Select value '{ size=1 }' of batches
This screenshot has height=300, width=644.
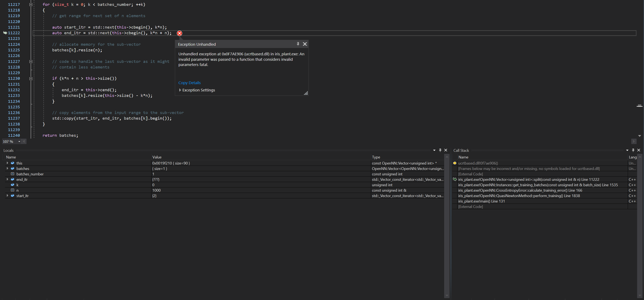pos(160,169)
